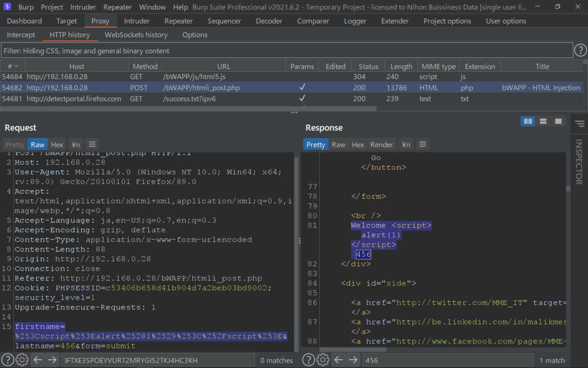Switch to top-bottom stacked layout
The height and width of the screenshot is (368, 588).
542,121
